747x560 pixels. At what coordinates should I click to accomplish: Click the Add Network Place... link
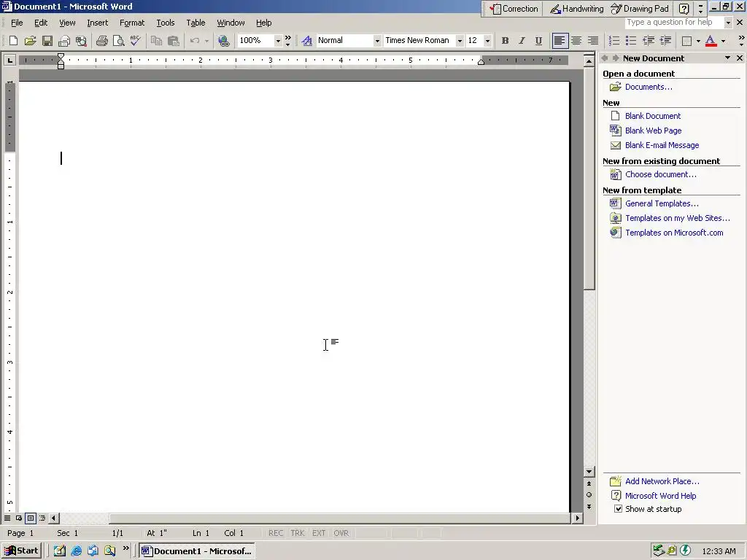click(x=662, y=481)
